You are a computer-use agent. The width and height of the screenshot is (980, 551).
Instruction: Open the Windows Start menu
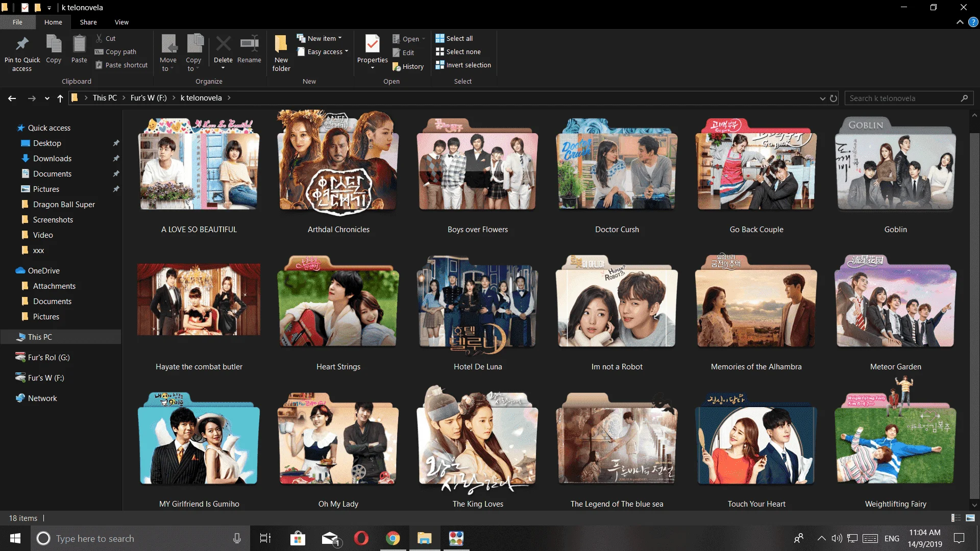coord(15,538)
